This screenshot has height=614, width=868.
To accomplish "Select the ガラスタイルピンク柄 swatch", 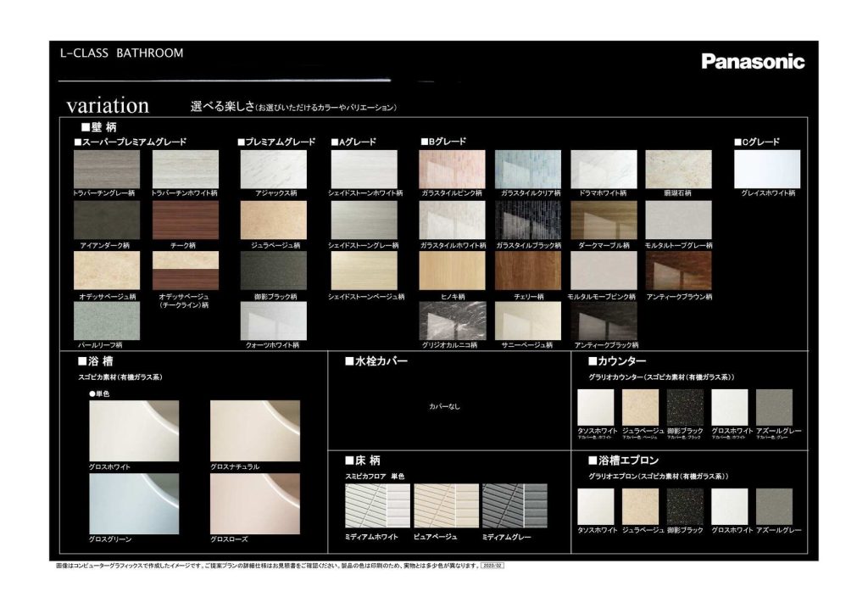I will tap(452, 169).
